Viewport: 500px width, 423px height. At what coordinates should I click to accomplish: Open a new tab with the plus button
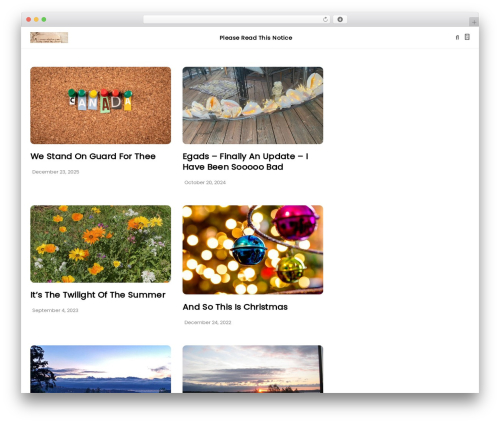[474, 22]
